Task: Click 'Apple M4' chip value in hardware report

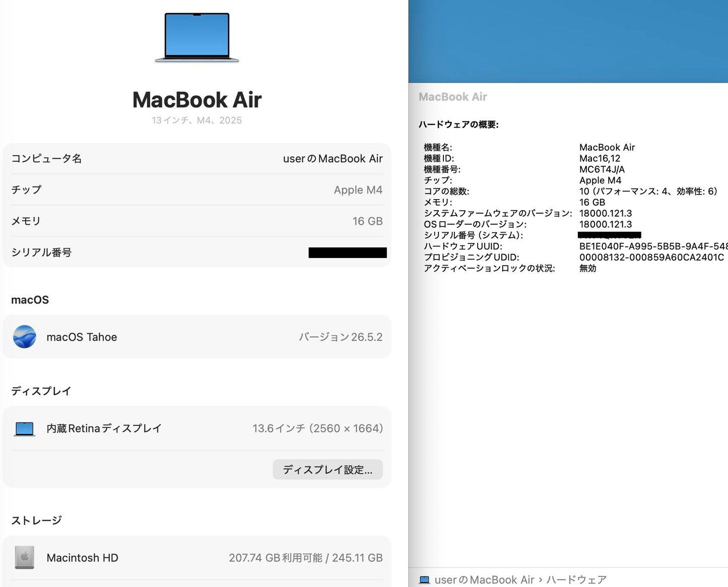Action: (601, 180)
